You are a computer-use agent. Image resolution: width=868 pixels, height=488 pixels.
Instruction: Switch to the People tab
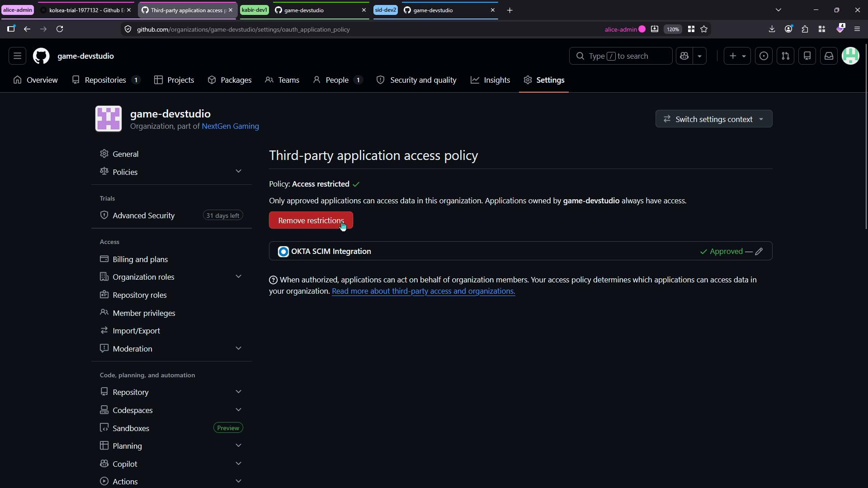tap(338, 80)
